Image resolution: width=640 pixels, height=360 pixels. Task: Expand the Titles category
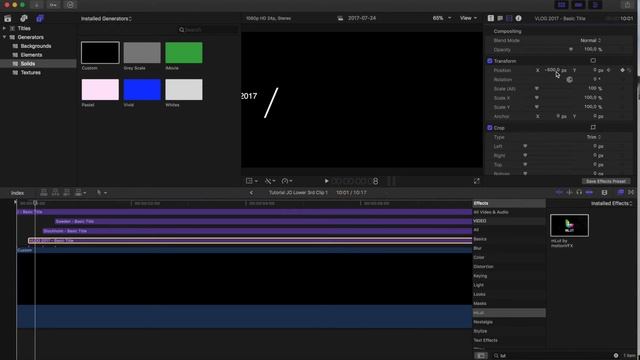tap(4, 28)
